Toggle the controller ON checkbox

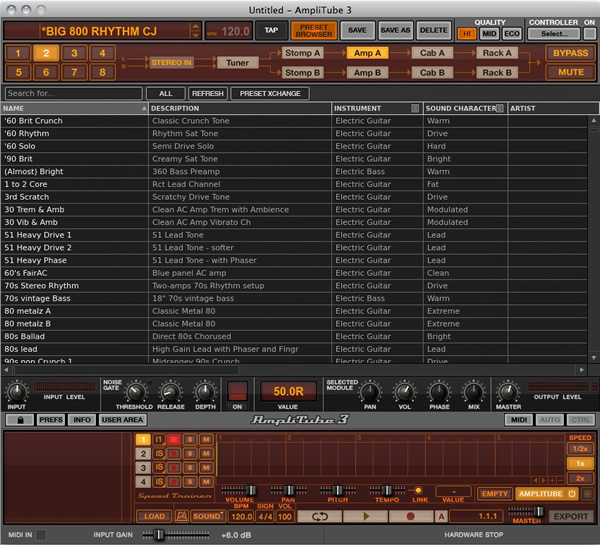(x=589, y=34)
